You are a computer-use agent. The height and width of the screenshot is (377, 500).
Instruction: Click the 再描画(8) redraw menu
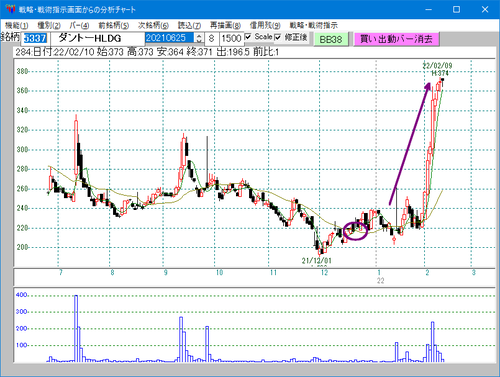click(x=225, y=25)
